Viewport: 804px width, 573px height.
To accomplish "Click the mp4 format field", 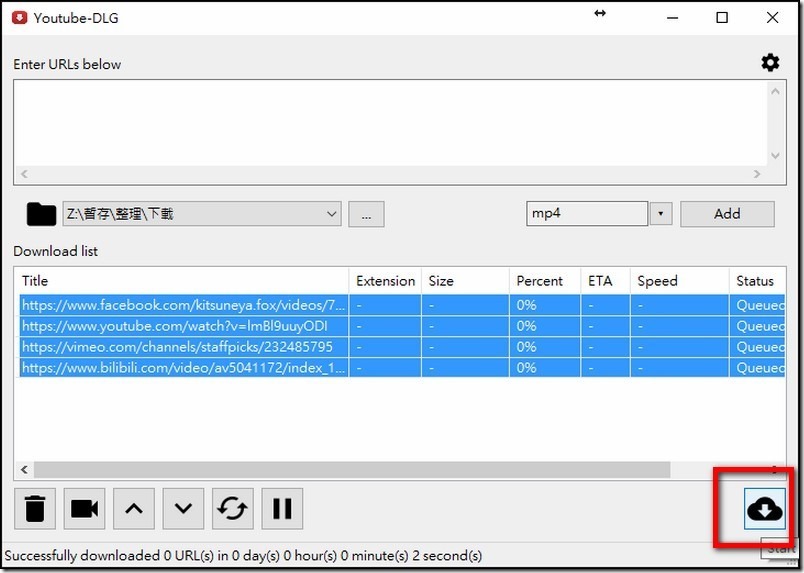I will point(587,213).
